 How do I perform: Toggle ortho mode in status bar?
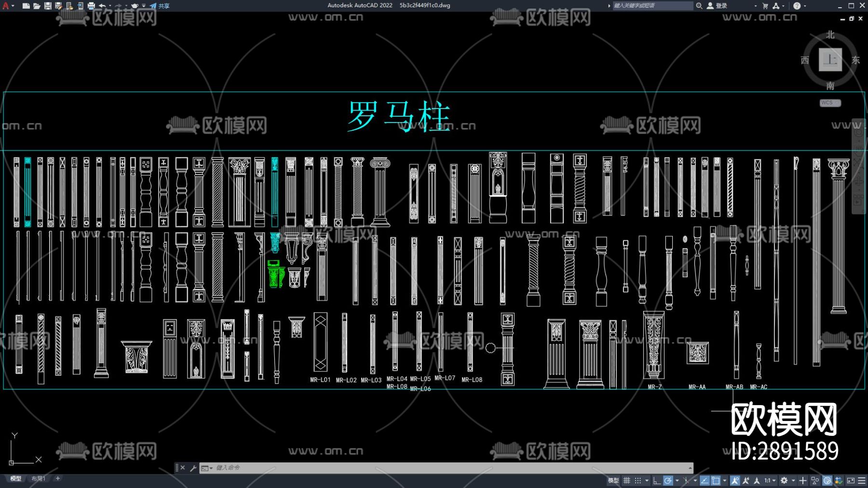(x=657, y=480)
